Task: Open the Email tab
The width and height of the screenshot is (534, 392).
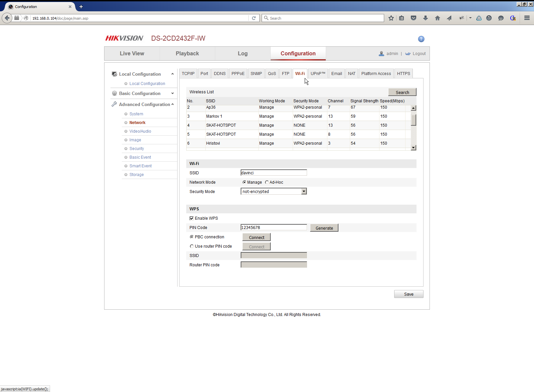Action: pyautogui.click(x=337, y=74)
